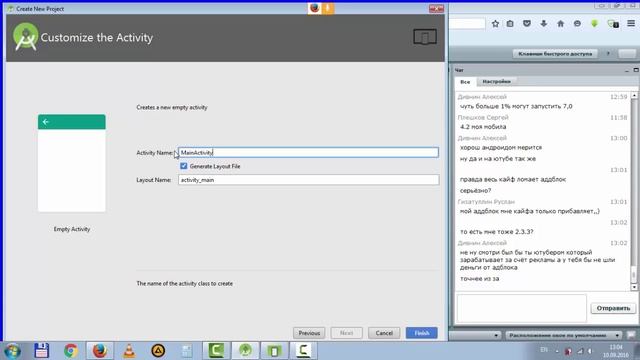Click the 'Отправить' send button
640x360 pixels.
click(x=613, y=308)
